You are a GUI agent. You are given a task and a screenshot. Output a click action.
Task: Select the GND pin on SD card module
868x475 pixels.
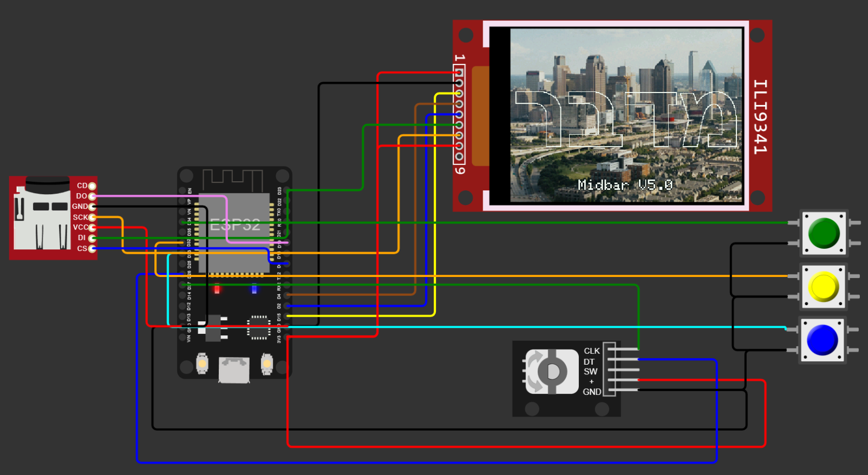pos(92,207)
